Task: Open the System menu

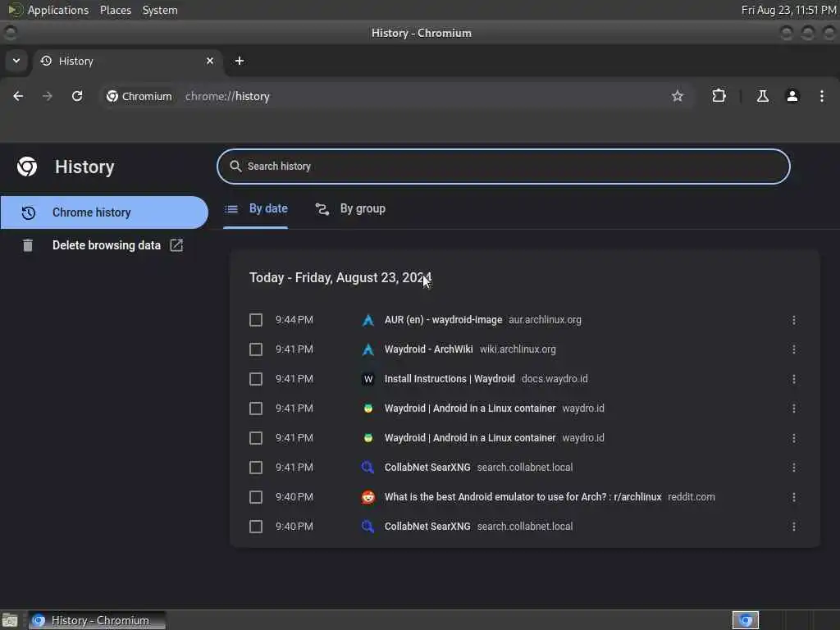Action: tap(160, 10)
